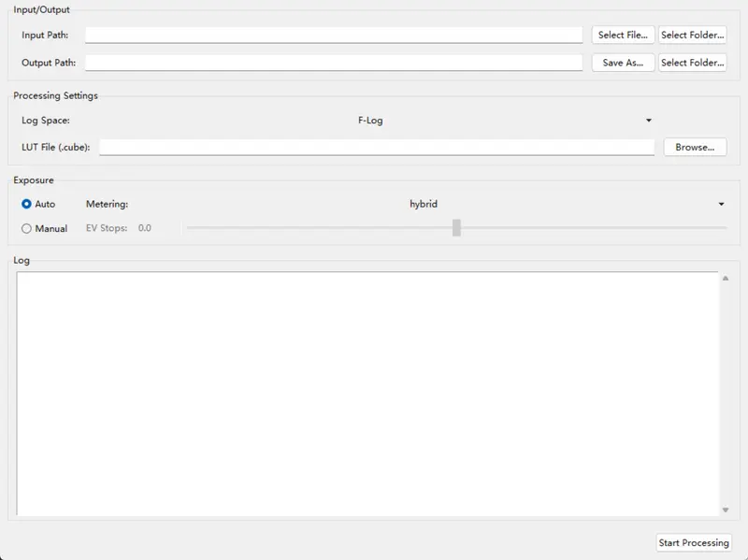Viewport: 748px width, 560px height.
Task: Click the EV Stops slider handle
Action: click(456, 227)
